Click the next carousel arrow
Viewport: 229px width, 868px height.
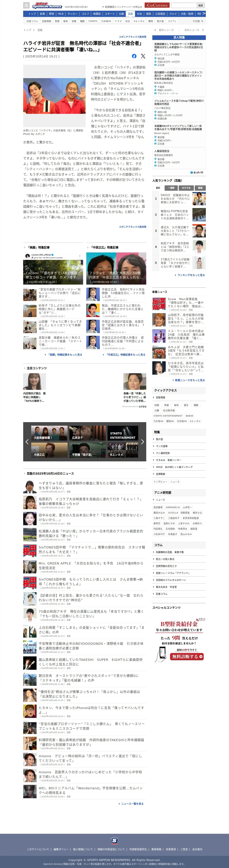pos(143,442)
